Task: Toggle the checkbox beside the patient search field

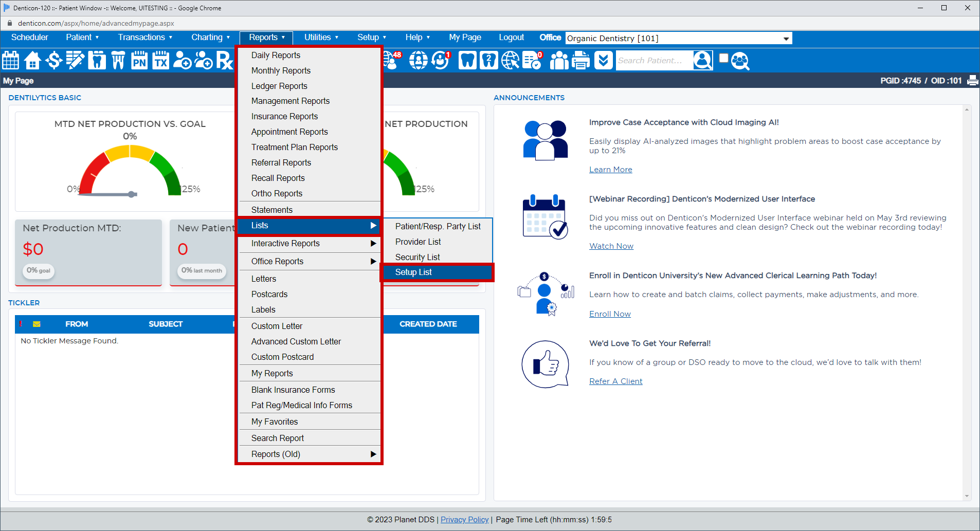Action: pos(723,58)
